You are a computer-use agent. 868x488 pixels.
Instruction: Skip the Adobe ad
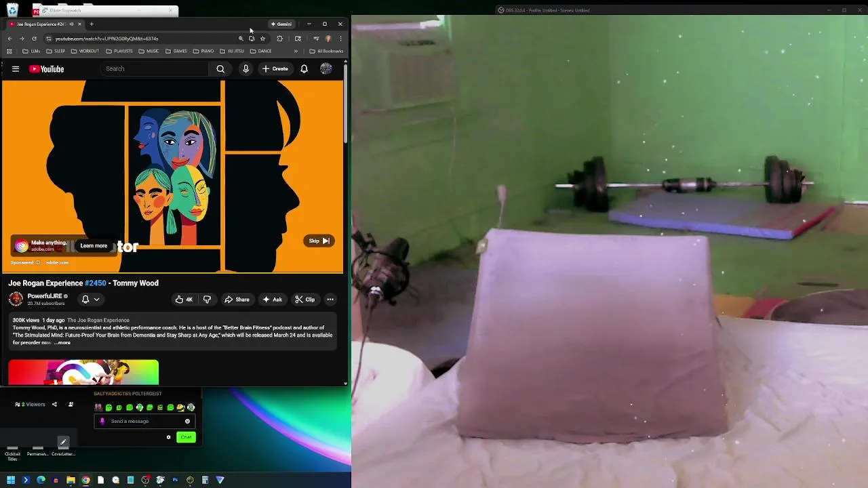pos(319,241)
